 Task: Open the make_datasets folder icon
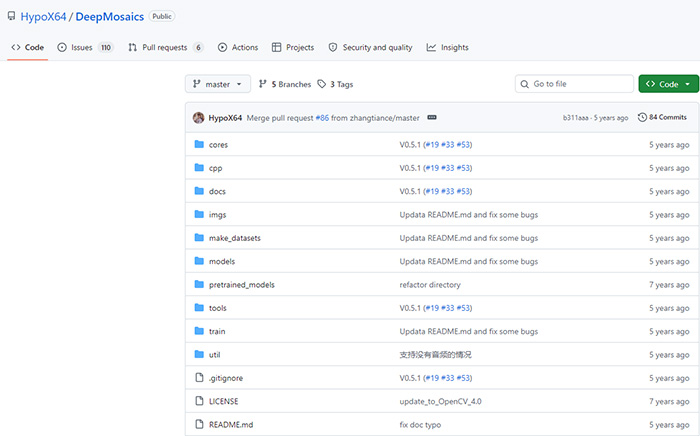[x=199, y=237]
